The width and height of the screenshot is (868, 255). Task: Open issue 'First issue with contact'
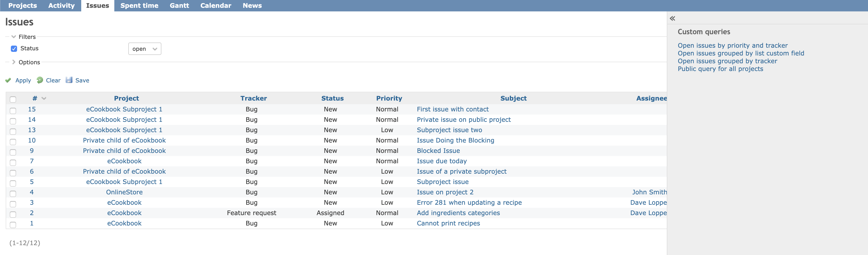pos(453,109)
